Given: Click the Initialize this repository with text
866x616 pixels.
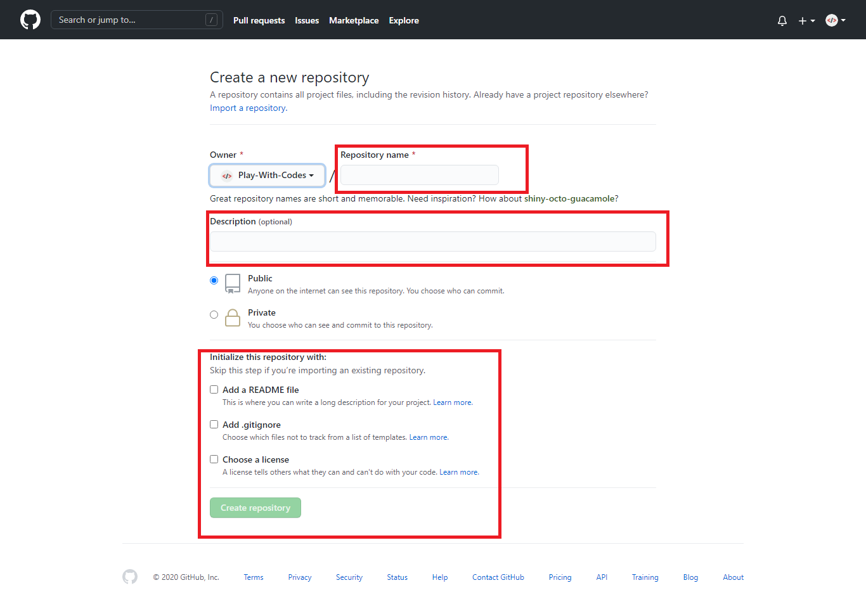Looking at the screenshot, I should (268, 357).
